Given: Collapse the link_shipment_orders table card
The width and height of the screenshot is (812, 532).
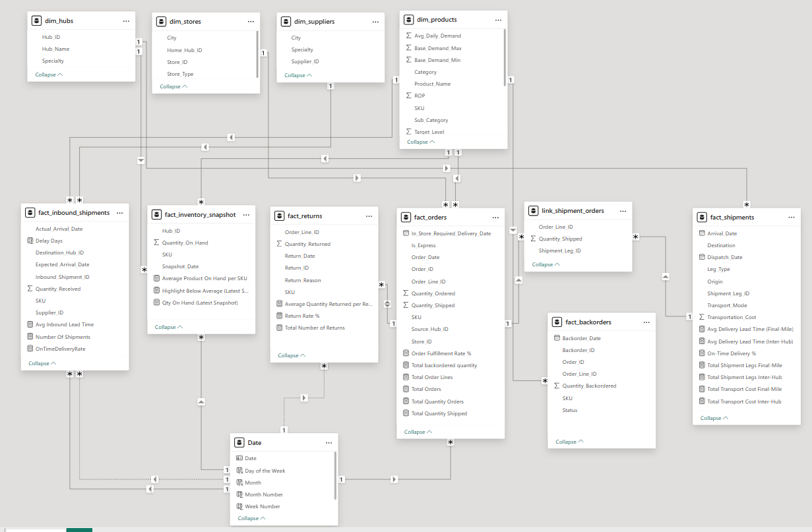Looking at the screenshot, I should pyautogui.click(x=546, y=264).
